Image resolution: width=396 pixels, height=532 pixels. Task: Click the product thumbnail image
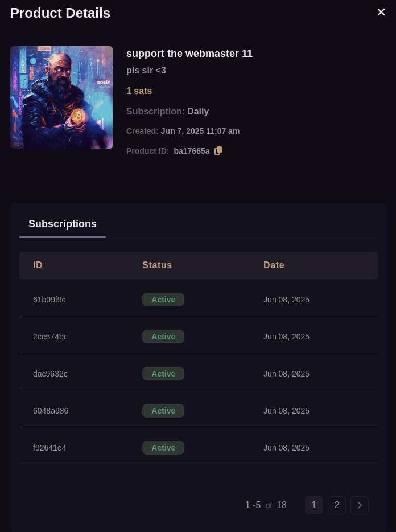coord(61,97)
